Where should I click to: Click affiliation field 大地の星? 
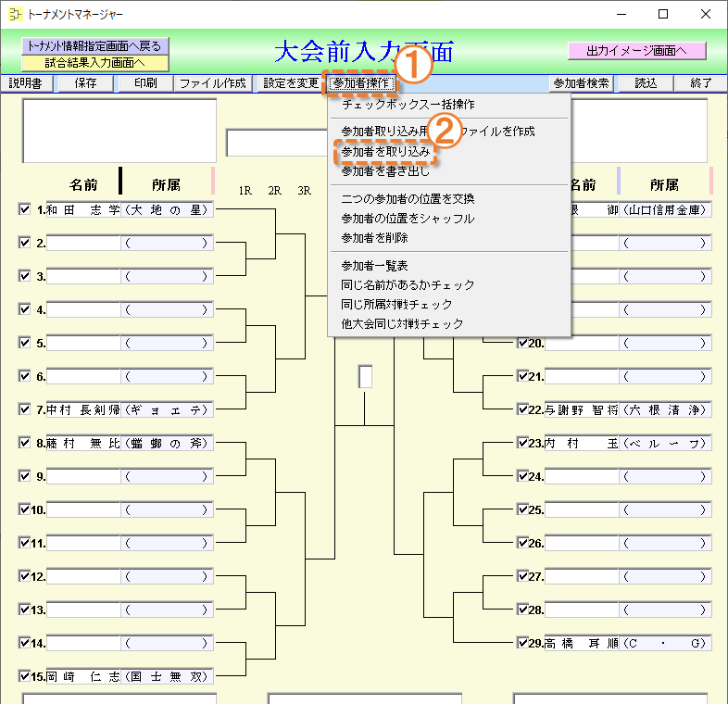point(167,210)
